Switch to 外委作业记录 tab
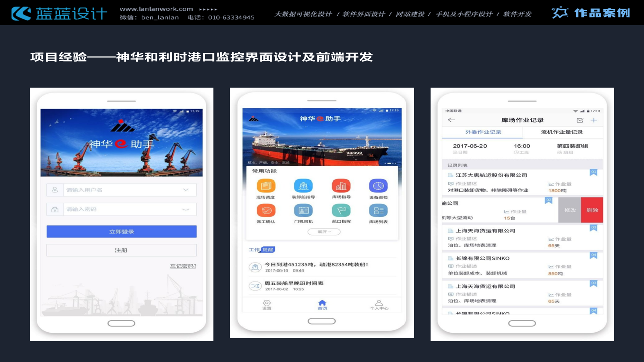644x362 pixels. [x=482, y=132]
